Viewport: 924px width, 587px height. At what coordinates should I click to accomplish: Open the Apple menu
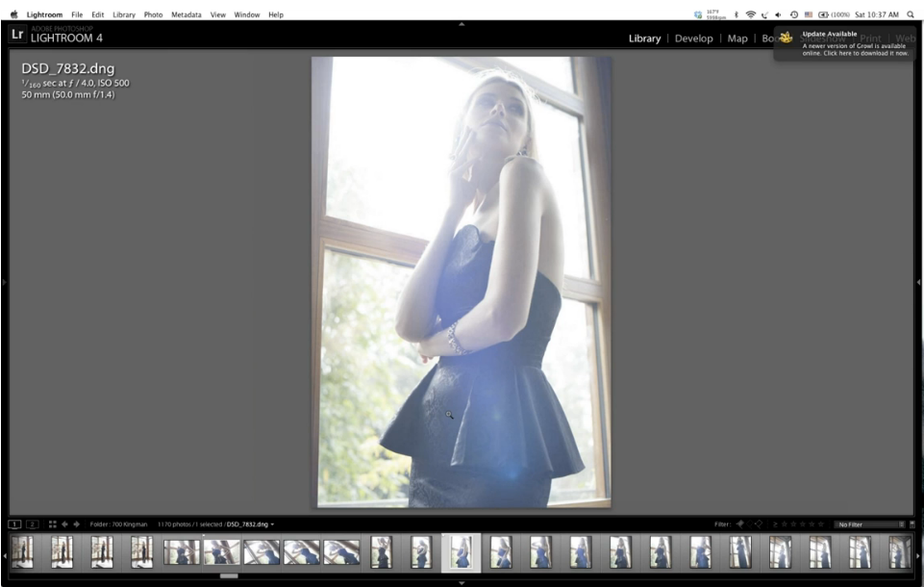click(14, 14)
